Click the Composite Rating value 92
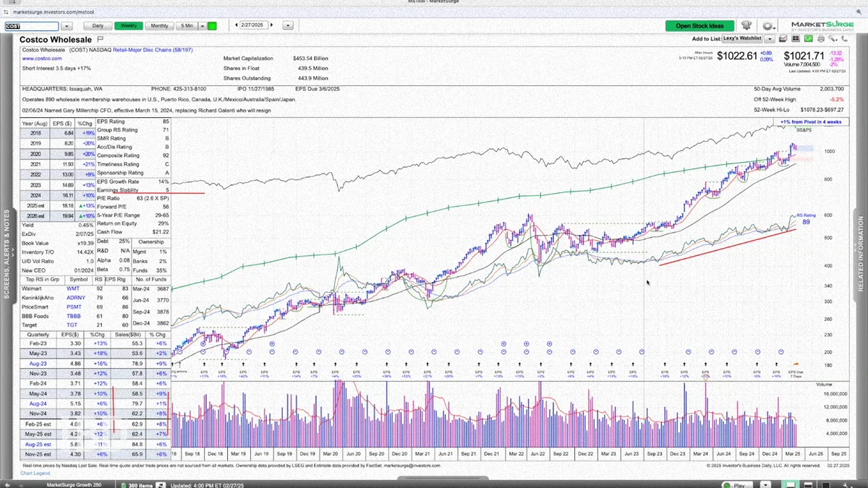 coord(166,155)
